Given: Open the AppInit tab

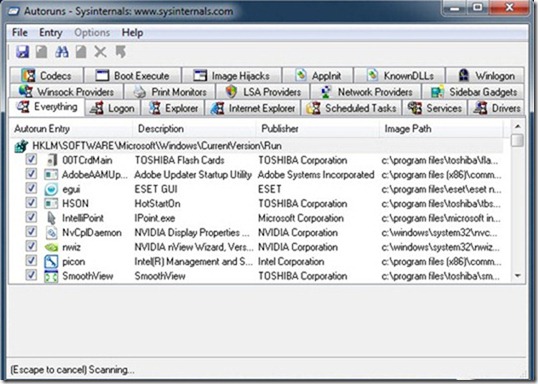Looking at the screenshot, I should (x=318, y=75).
